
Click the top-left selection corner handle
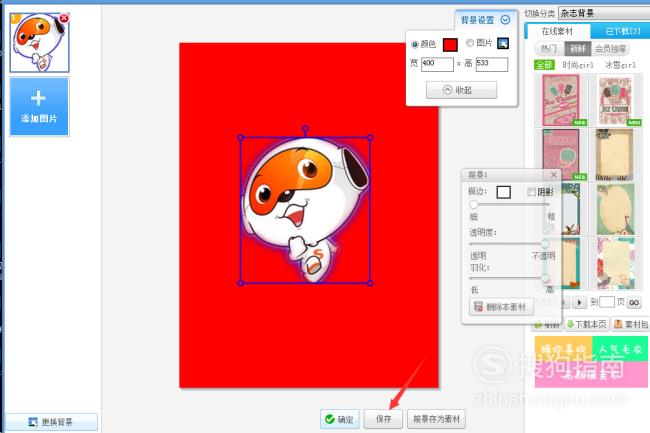tap(241, 138)
